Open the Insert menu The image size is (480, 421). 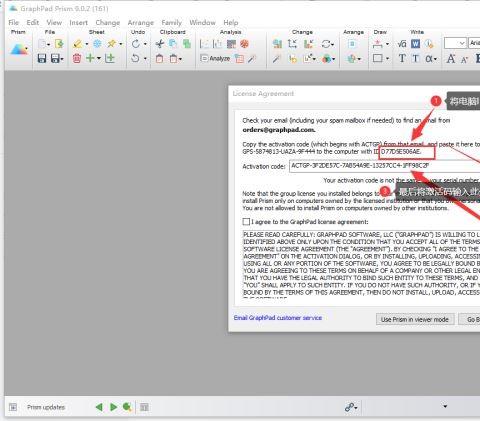pos(78,23)
